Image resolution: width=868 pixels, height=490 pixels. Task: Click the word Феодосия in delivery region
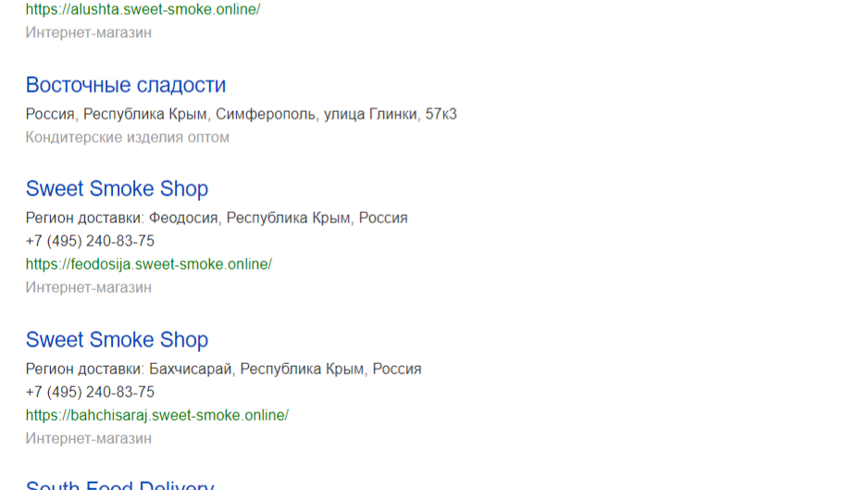tap(183, 218)
